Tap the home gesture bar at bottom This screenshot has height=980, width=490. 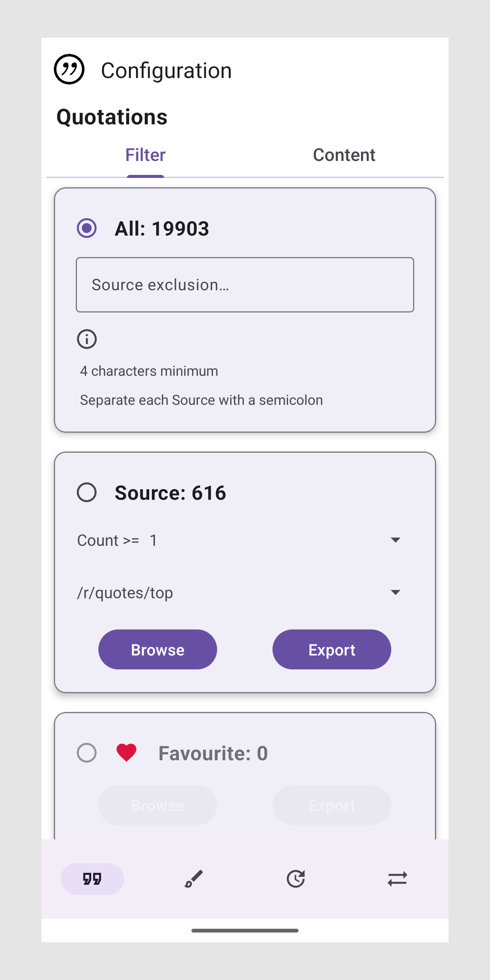point(245,931)
